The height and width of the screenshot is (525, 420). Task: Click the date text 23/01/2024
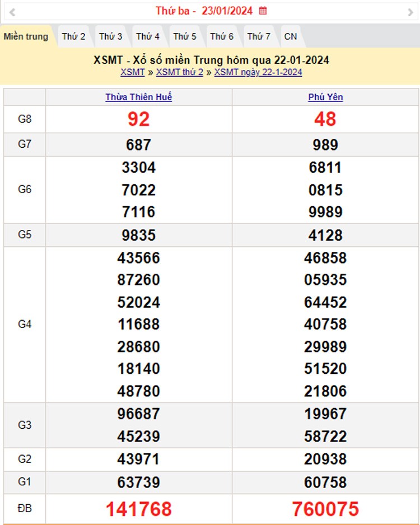click(x=227, y=11)
